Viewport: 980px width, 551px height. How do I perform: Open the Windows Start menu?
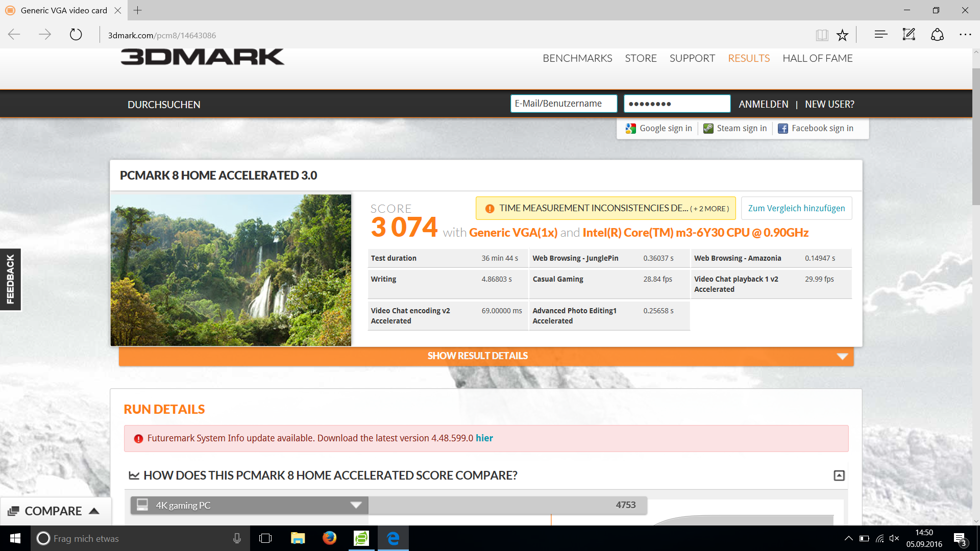pyautogui.click(x=15, y=538)
